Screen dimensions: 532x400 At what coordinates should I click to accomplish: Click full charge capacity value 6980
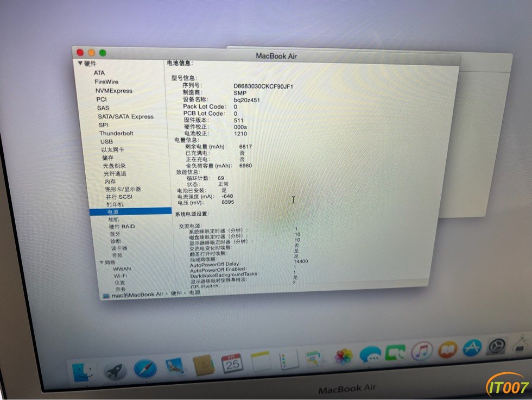(246, 166)
